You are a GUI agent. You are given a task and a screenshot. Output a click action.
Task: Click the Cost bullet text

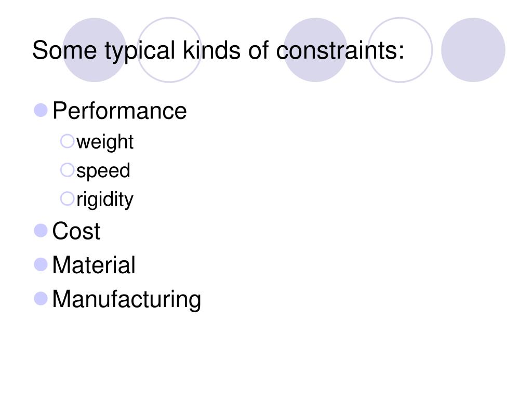(x=76, y=231)
